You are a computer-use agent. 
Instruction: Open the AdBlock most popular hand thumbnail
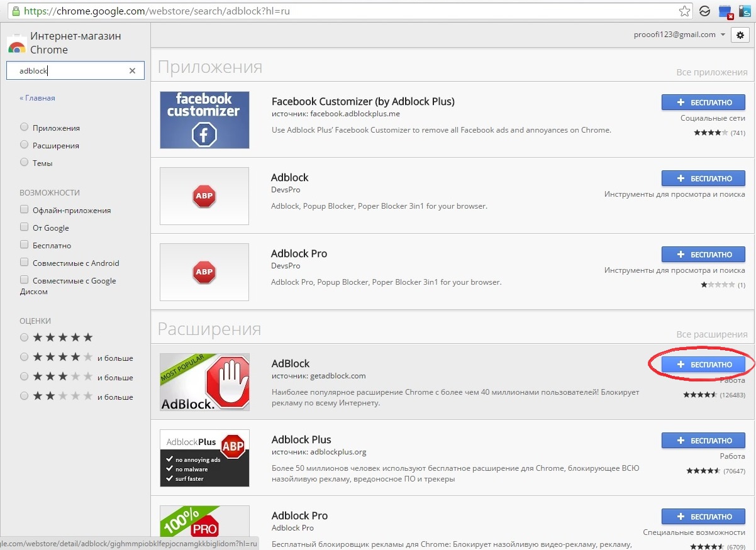(204, 382)
